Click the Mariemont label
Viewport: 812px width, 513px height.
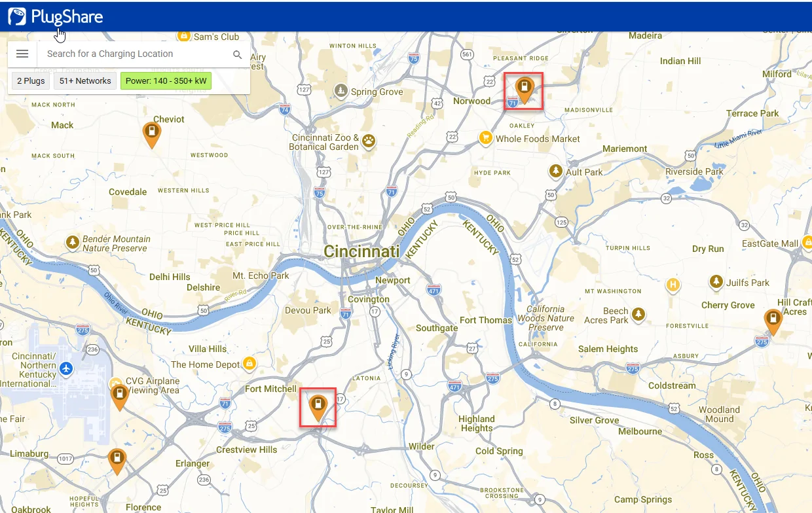[625, 149]
